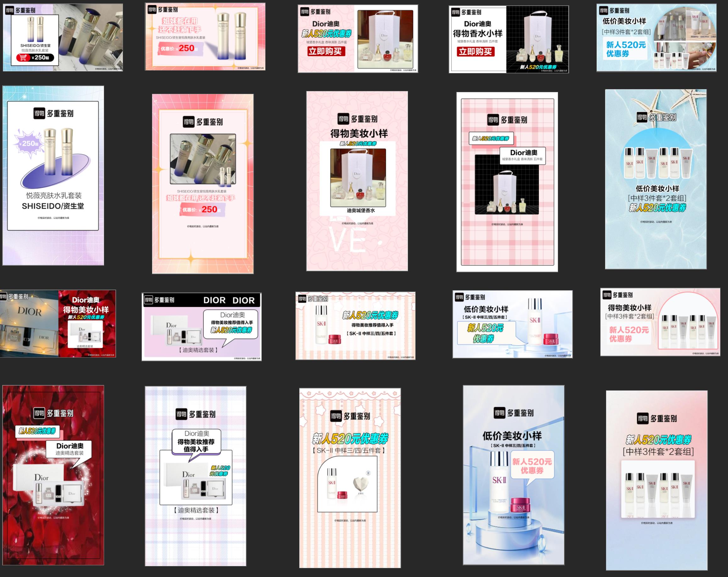Image resolution: width=728 pixels, height=577 pixels.
Task: Select the pink plaid poster with the black Dior image
Action: 507,182
